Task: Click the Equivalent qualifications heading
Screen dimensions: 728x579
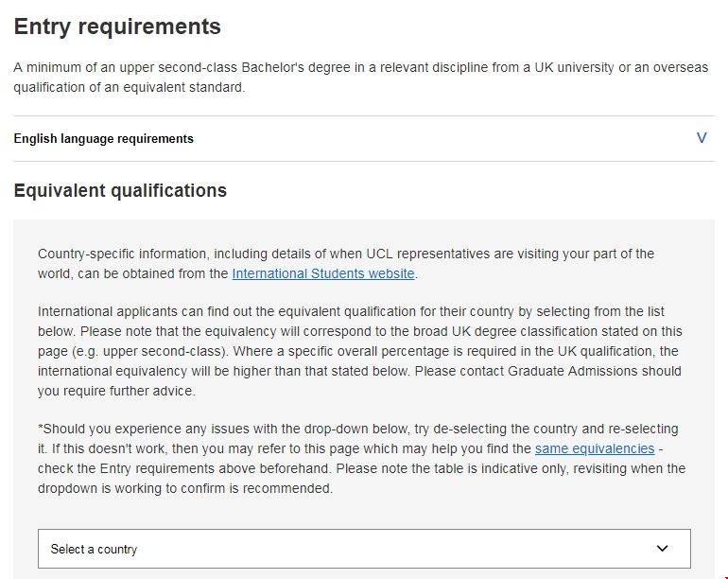Action: [120, 190]
